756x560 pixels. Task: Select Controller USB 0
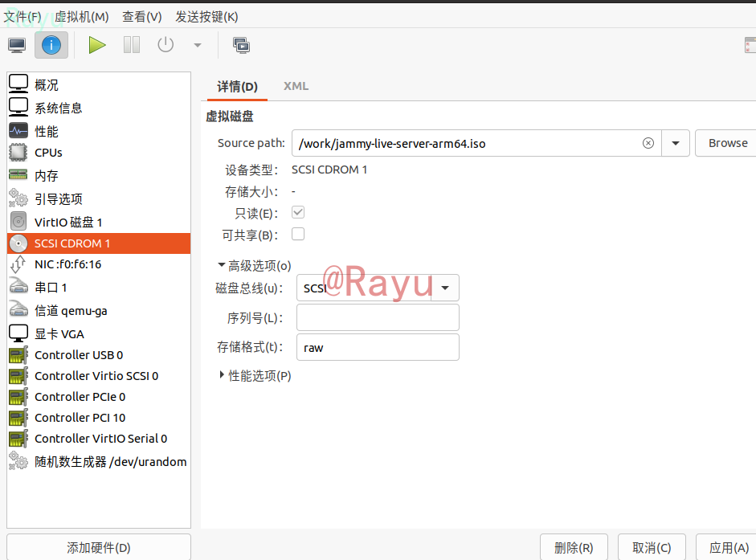pyautogui.click(x=99, y=355)
